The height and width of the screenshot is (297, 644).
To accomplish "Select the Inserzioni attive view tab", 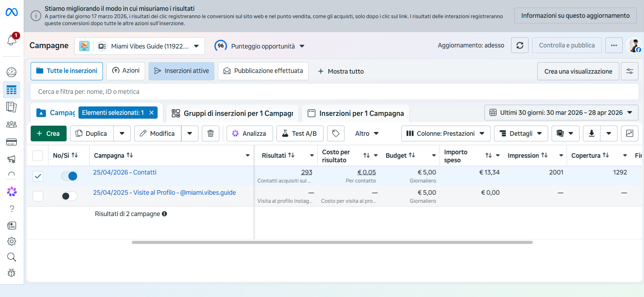I will (x=181, y=71).
